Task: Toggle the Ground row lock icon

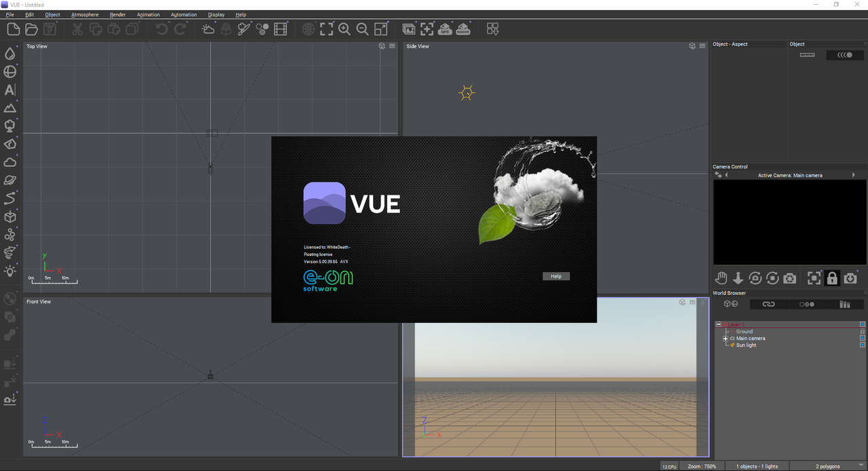Action: tap(863, 331)
